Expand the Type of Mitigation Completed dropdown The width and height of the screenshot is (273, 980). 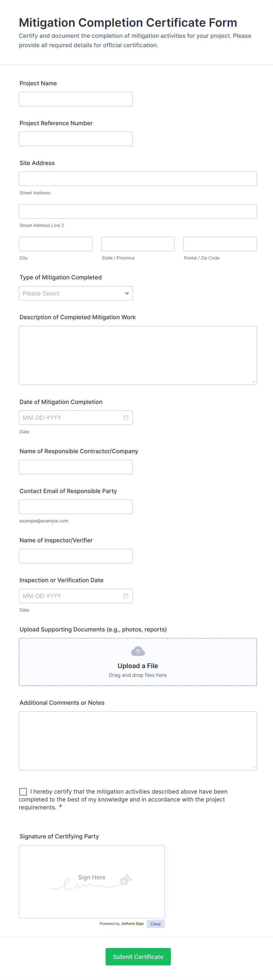click(75, 293)
